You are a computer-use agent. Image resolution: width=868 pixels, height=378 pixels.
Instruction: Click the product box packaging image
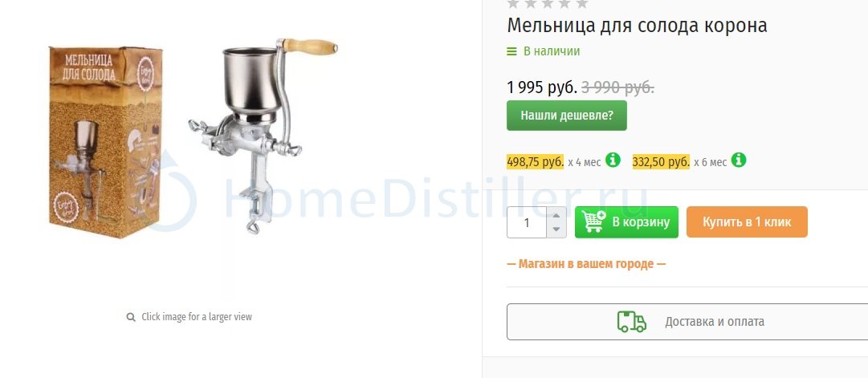coord(106,142)
